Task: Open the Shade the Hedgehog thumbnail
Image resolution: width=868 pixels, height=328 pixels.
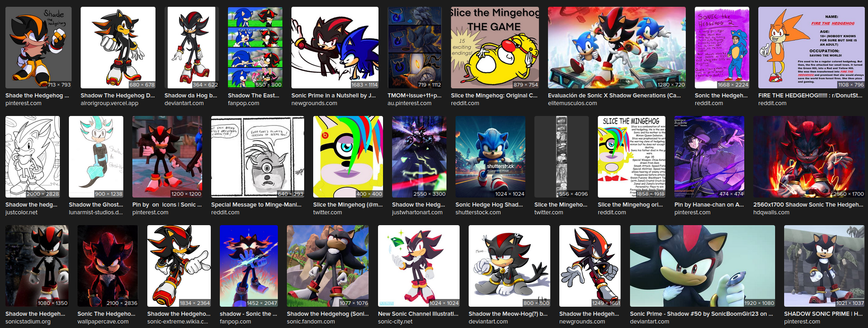Action: [39, 48]
